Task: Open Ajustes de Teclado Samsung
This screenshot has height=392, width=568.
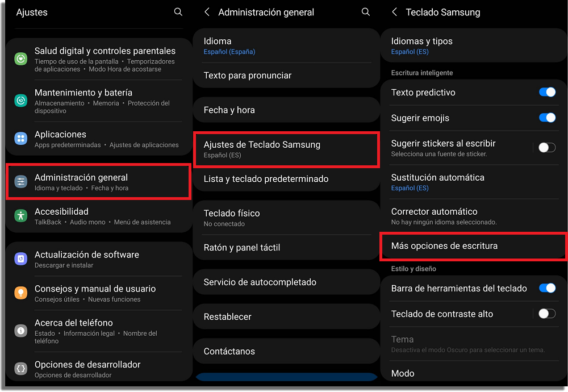Action: pos(286,149)
